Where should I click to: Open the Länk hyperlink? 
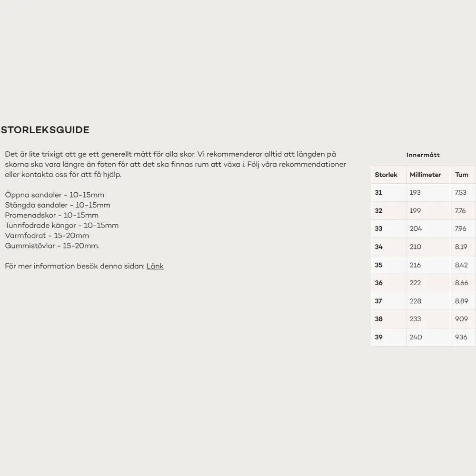pos(155,266)
